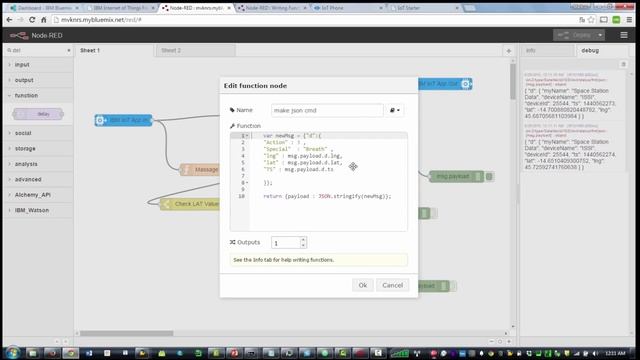This screenshot has height=360, width=640.
Task: Select the IBM IoT App Out node
Action: pos(445,84)
